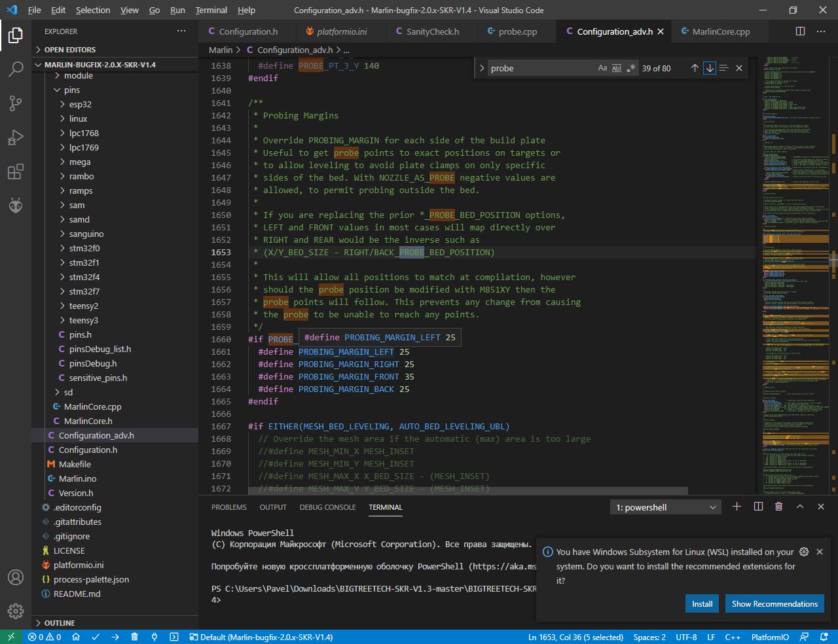Open the Terminal menu
The height and width of the screenshot is (644, 838).
[211, 10]
